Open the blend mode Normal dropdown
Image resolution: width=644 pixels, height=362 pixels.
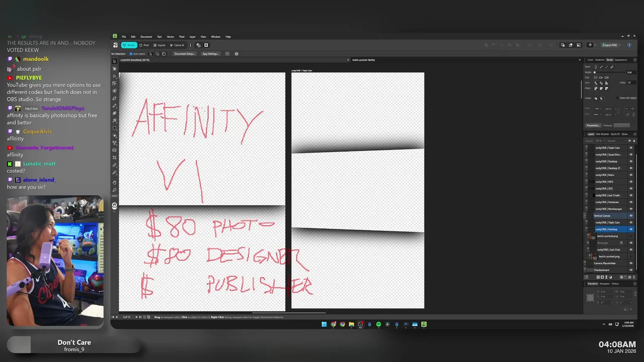(x=617, y=141)
